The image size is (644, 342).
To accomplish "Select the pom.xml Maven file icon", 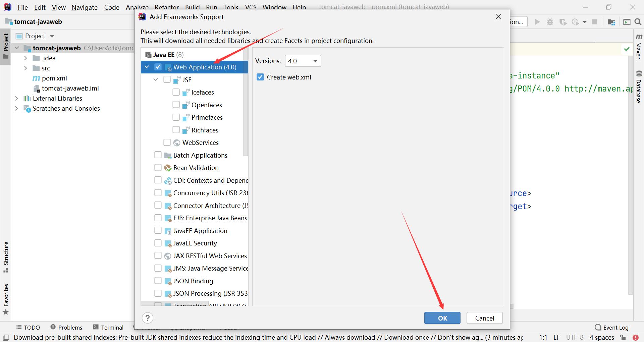I will coord(36,78).
